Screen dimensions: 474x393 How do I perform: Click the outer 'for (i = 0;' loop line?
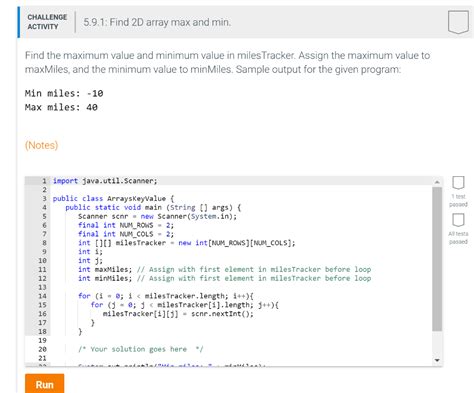[166, 296]
